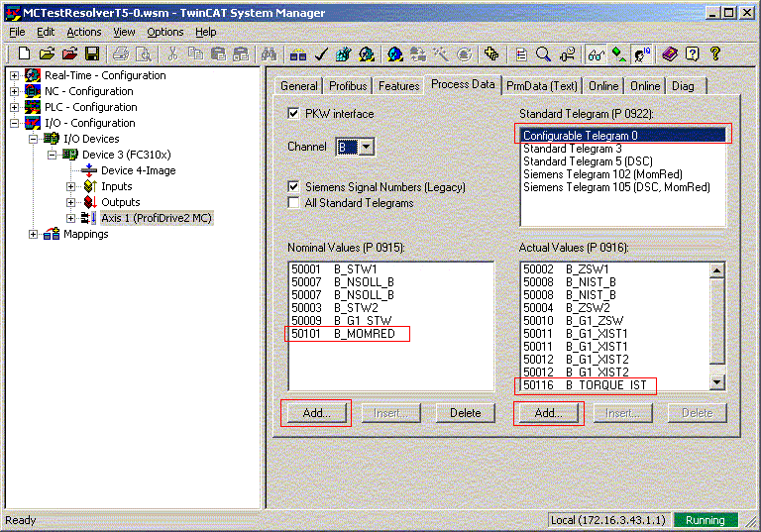Switch to the Profibus tab
This screenshot has height=532, width=761.
click(348, 86)
